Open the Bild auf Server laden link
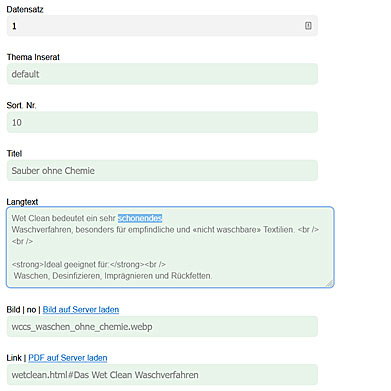 coord(81,310)
